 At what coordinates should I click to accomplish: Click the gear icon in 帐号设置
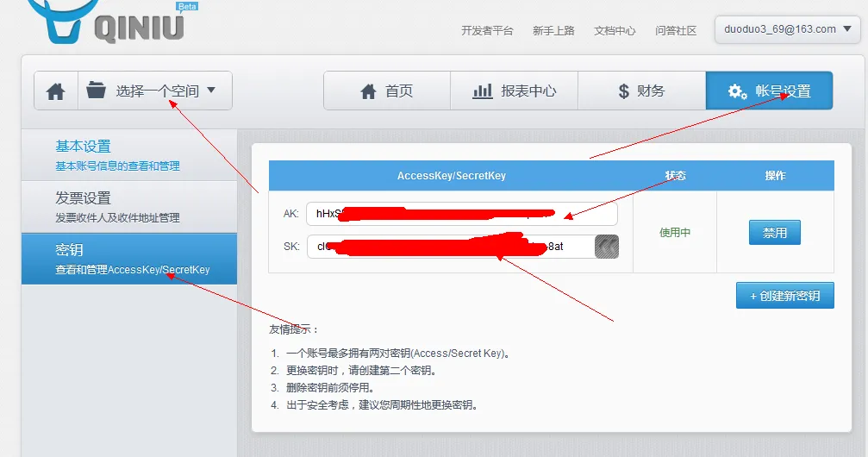click(737, 91)
